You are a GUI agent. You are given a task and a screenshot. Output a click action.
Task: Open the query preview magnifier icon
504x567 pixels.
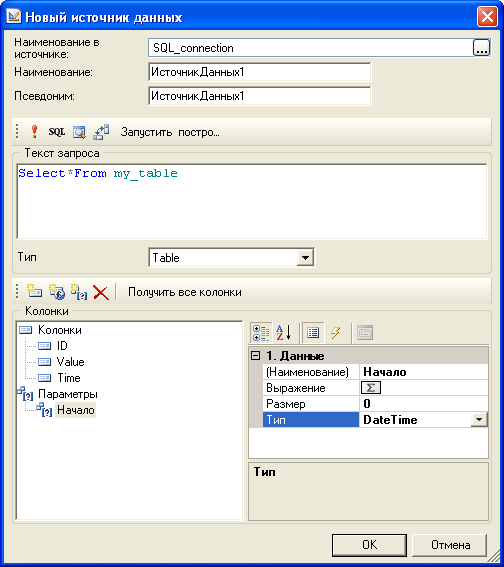[x=79, y=132]
